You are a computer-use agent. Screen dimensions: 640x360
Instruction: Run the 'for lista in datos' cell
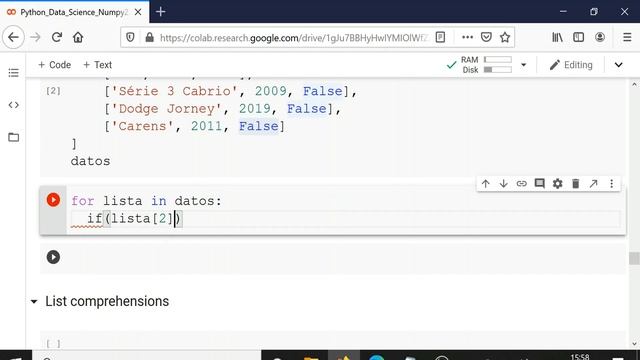pos(53,200)
